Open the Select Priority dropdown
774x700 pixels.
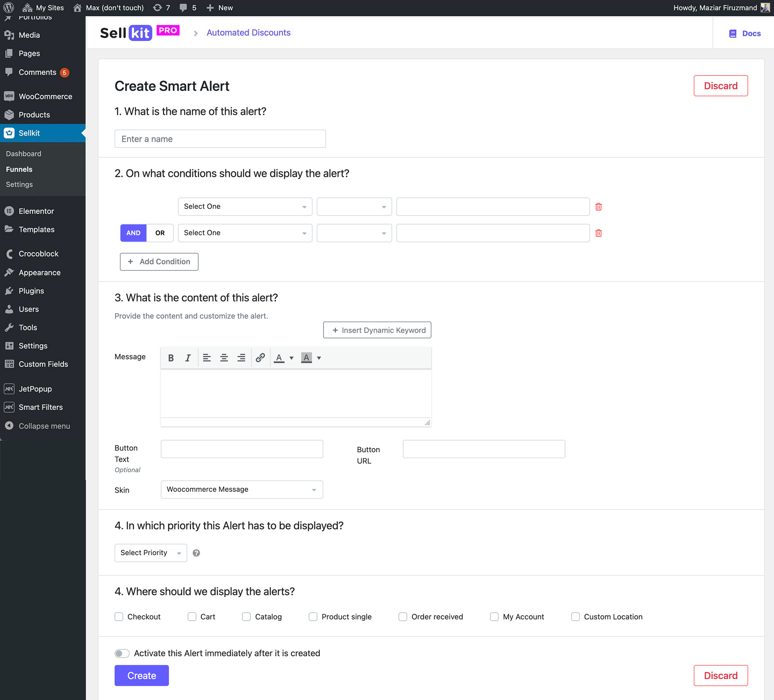point(151,553)
